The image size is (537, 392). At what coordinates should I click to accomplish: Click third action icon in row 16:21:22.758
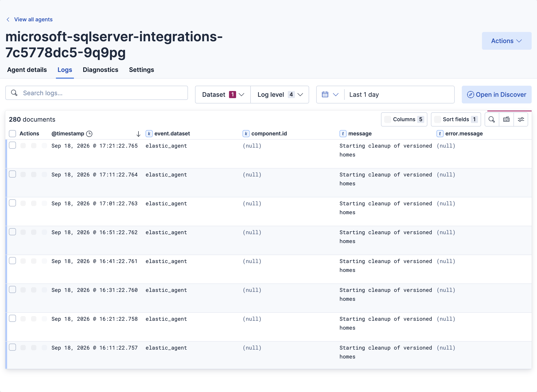(x=44, y=319)
